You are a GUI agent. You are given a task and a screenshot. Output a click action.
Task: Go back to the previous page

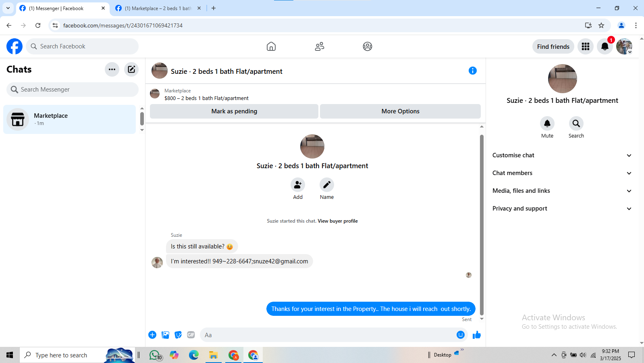(x=9, y=25)
